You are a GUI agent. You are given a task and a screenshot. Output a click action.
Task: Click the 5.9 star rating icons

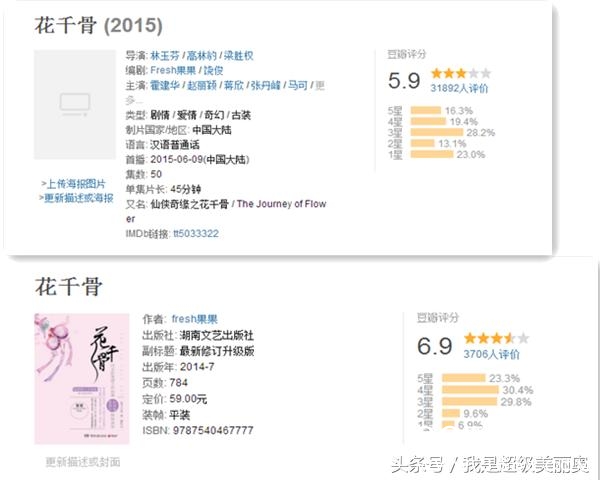pyautogui.click(x=460, y=73)
